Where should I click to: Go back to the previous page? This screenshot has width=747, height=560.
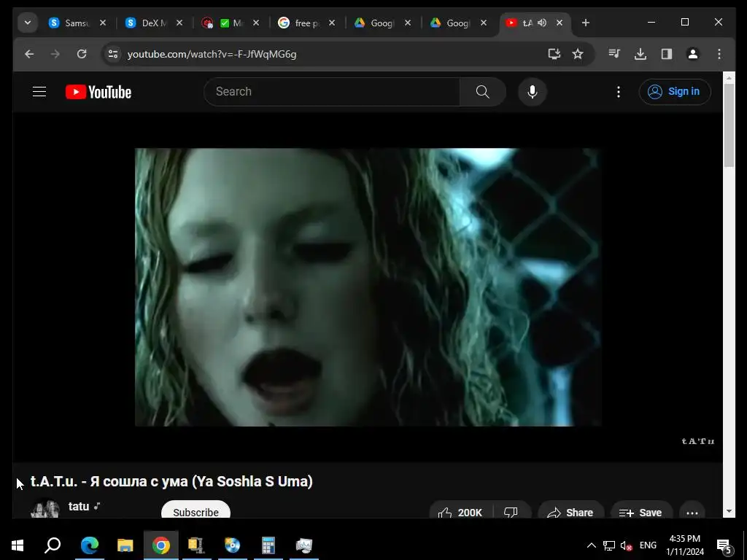tap(29, 54)
